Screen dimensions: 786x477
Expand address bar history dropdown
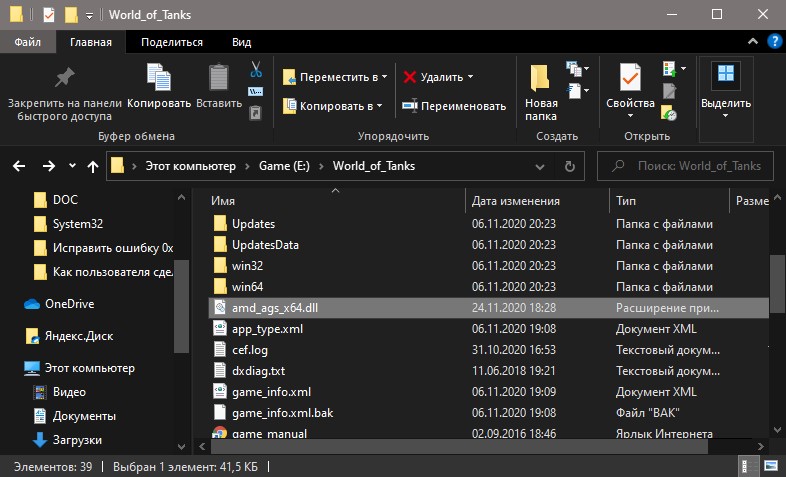(540, 166)
